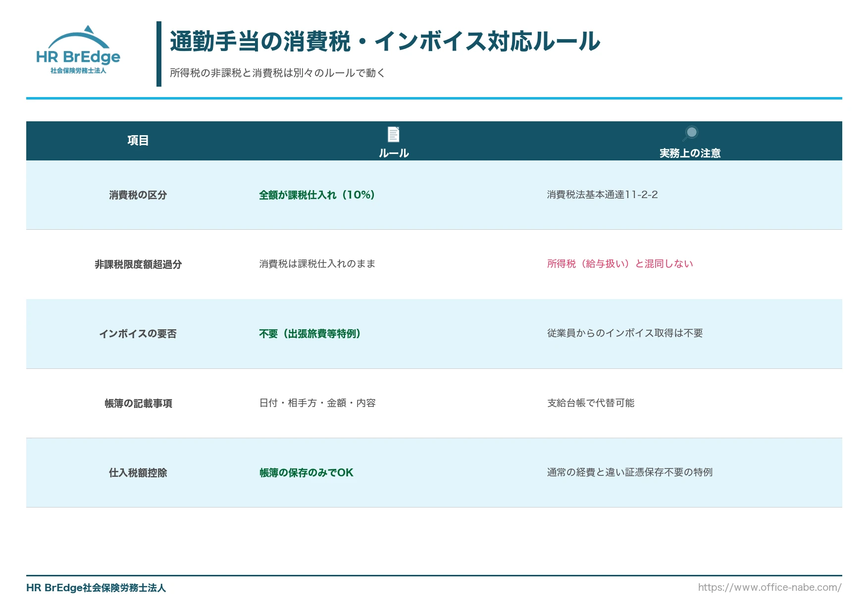The image size is (868, 614).
Task: Select the 項目 column header
Action: tap(138, 141)
